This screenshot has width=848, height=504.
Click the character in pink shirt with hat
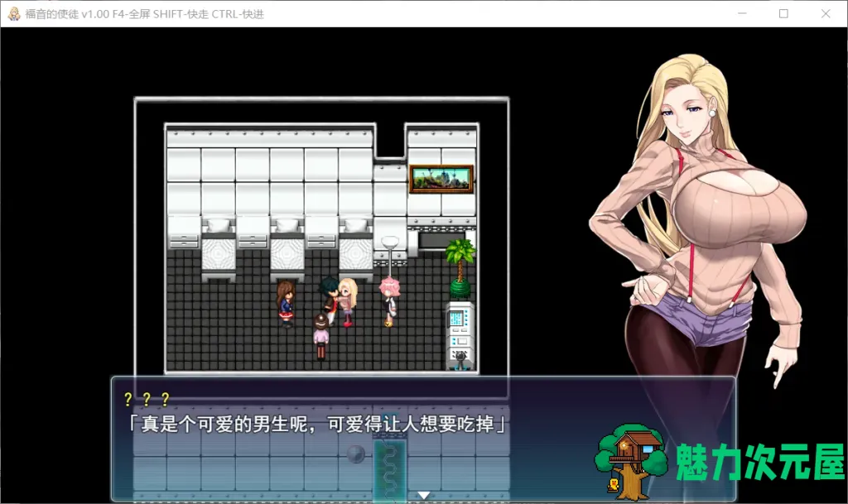click(320, 337)
